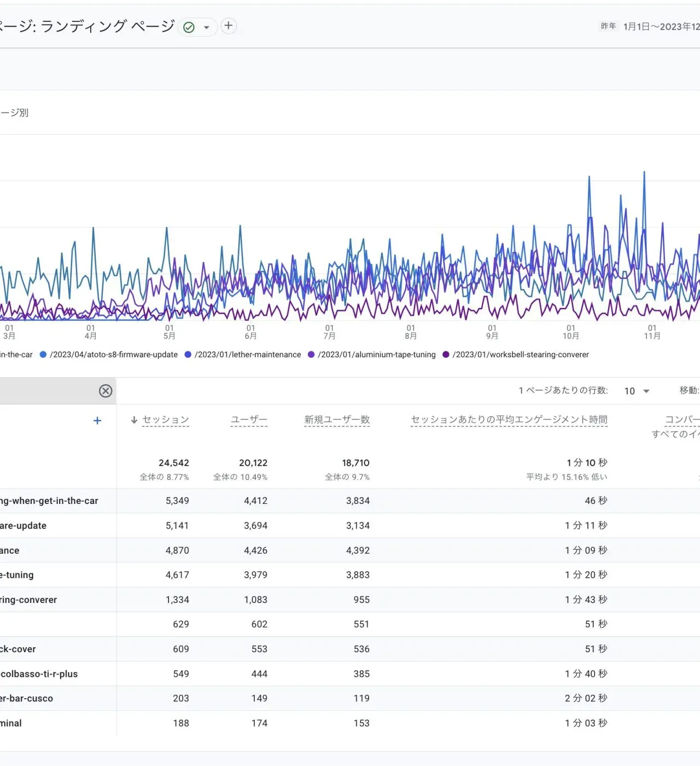Click the engagement time cell 1 分 43 秒

point(586,600)
